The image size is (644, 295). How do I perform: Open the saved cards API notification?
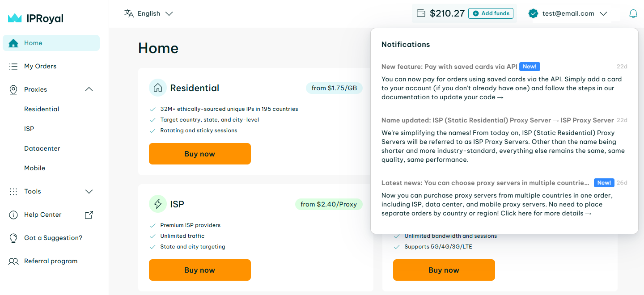[504, 82]
